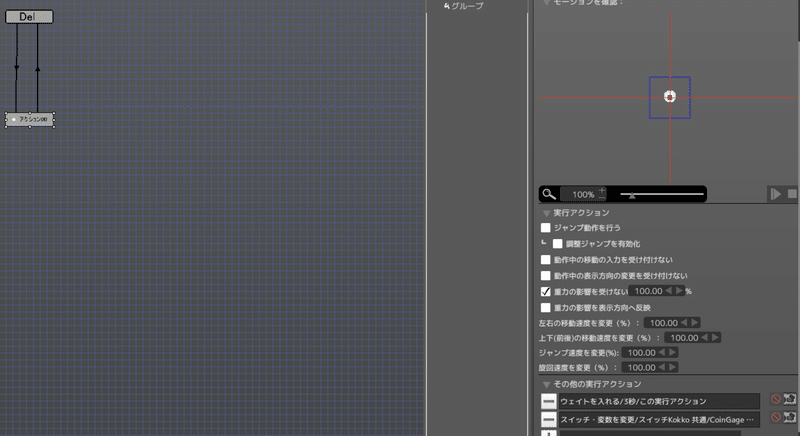Decrease 左右の移動速度 with left arrow

[684, 322]
